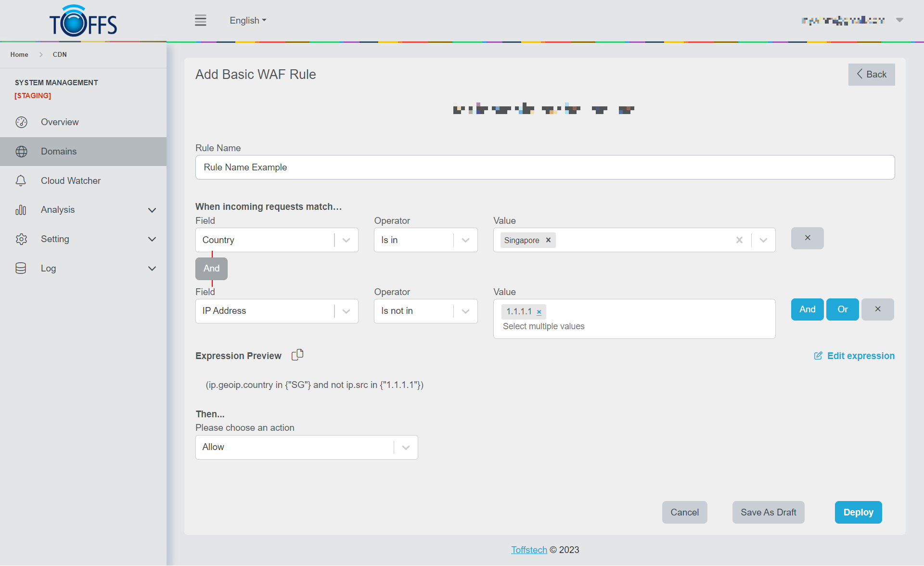
Task: Click the TOFFS logo
Action: pos(83,21)
